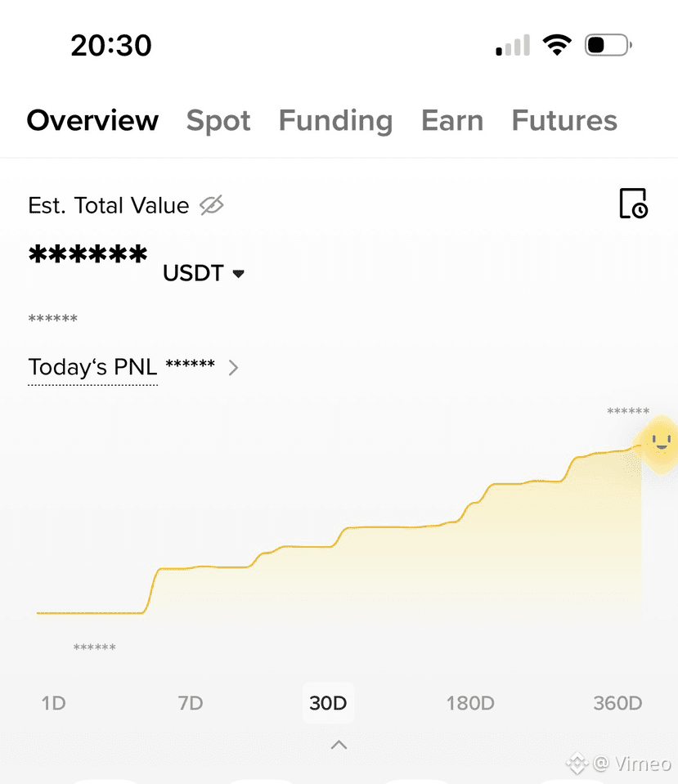This screenshot has width=678, height=784.
Task: Tap the Wi-Fi status icon
Action: 557,45
